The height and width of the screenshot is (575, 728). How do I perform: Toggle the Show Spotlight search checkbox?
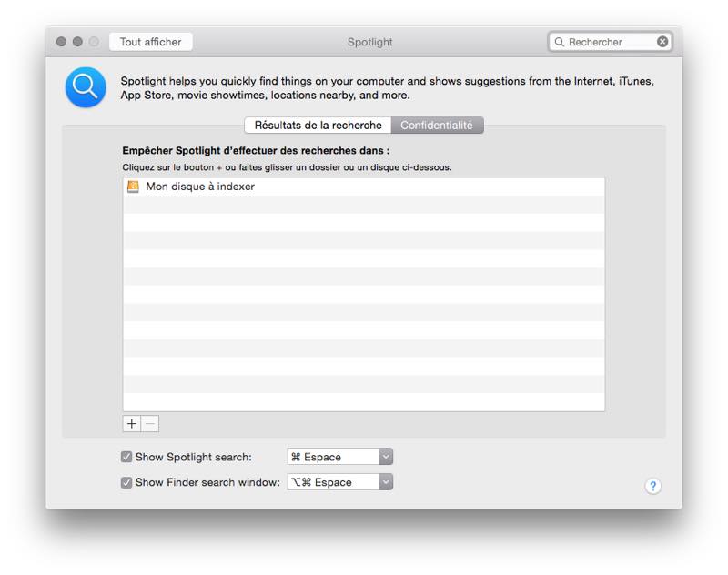126,457
